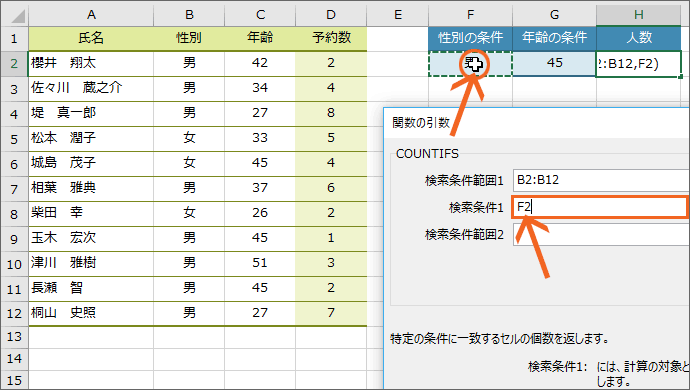Click reservation count 6 in 相葉 row

coord(331,189)
